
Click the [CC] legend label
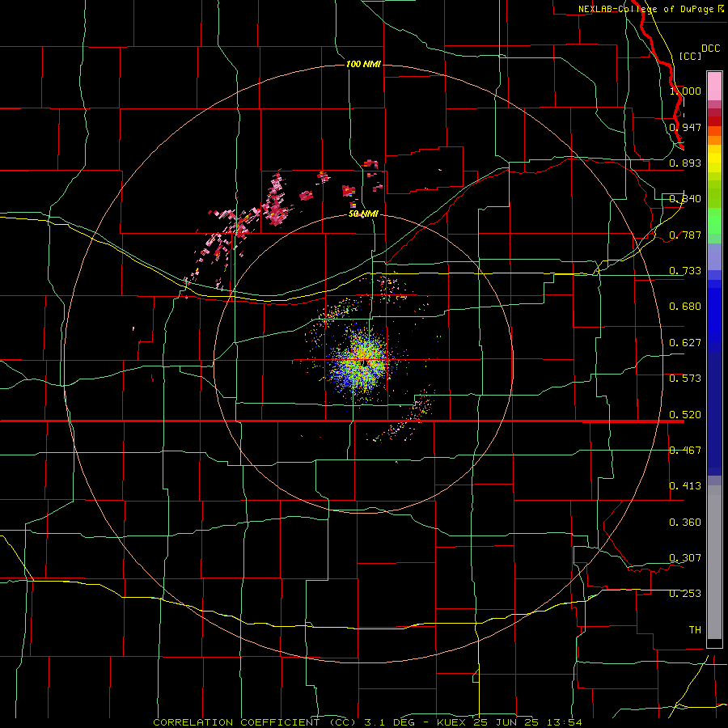(690, 56)
